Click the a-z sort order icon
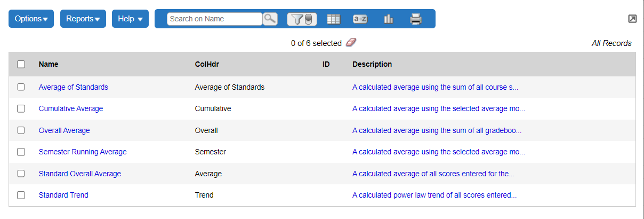644x219 pixels. coord(360,19)
